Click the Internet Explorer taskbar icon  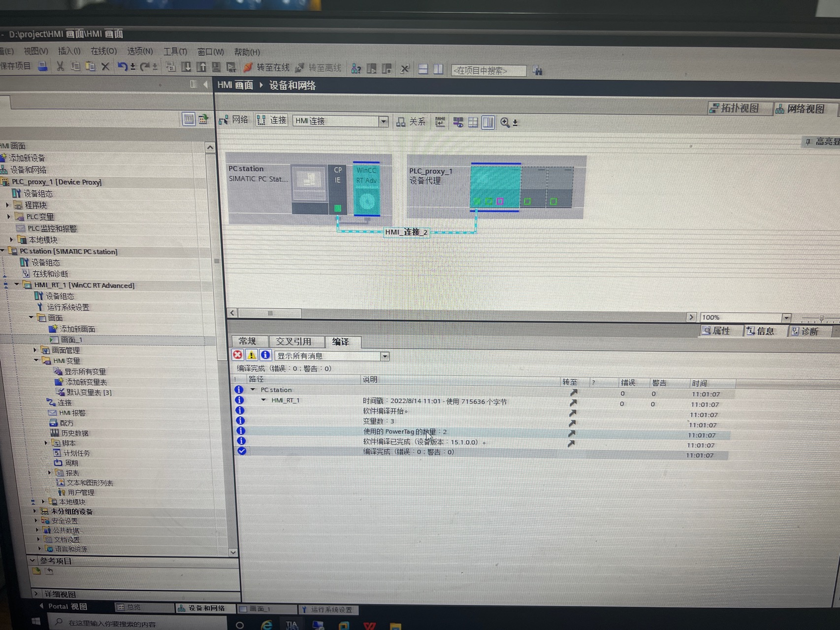(x=266, y=625)
